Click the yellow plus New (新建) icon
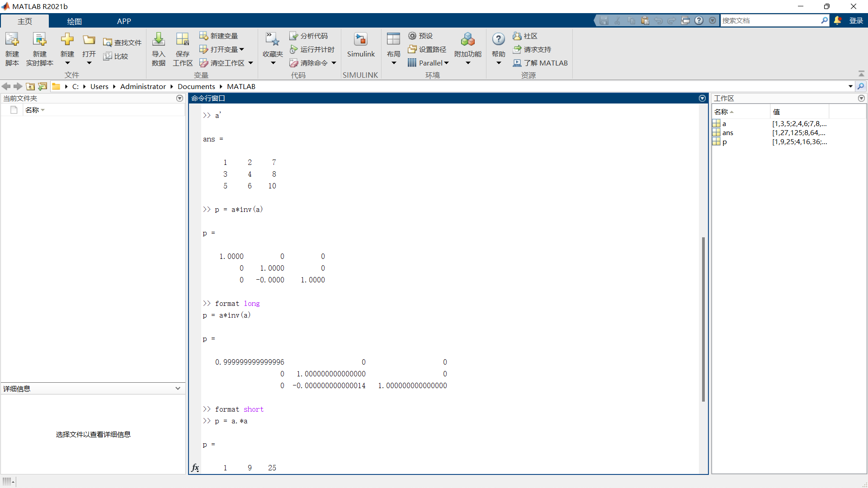The height and width of the screenshot is (488, 868). click(67, 40)
